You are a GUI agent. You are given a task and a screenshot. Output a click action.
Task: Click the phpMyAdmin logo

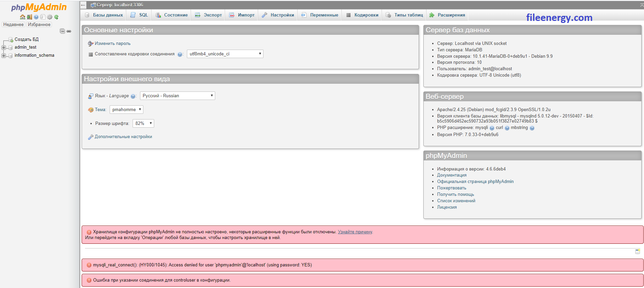(x=39, y=7)
